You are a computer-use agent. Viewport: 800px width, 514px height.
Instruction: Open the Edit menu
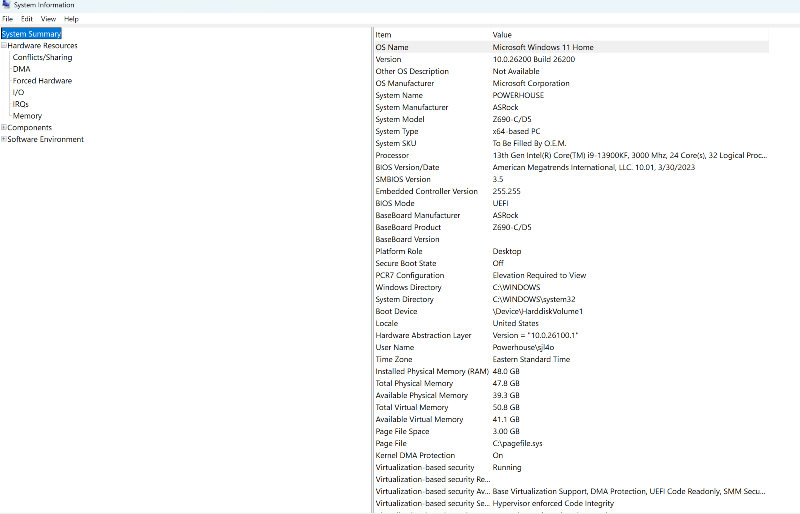tap(27, 19)
